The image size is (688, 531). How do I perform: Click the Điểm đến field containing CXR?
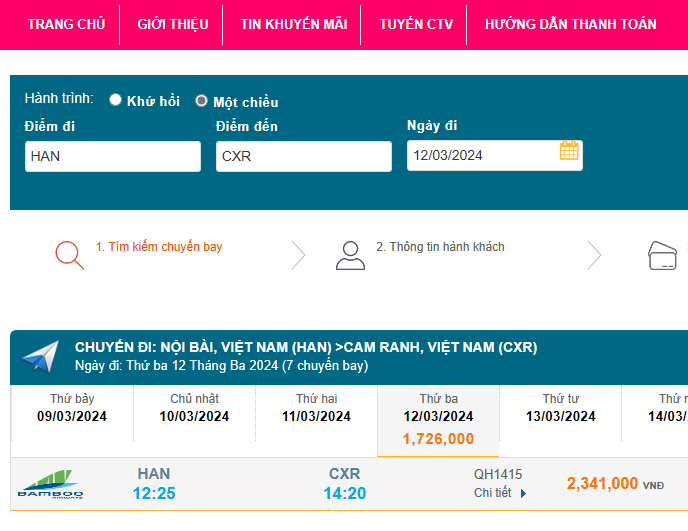[x=304, y=156]
